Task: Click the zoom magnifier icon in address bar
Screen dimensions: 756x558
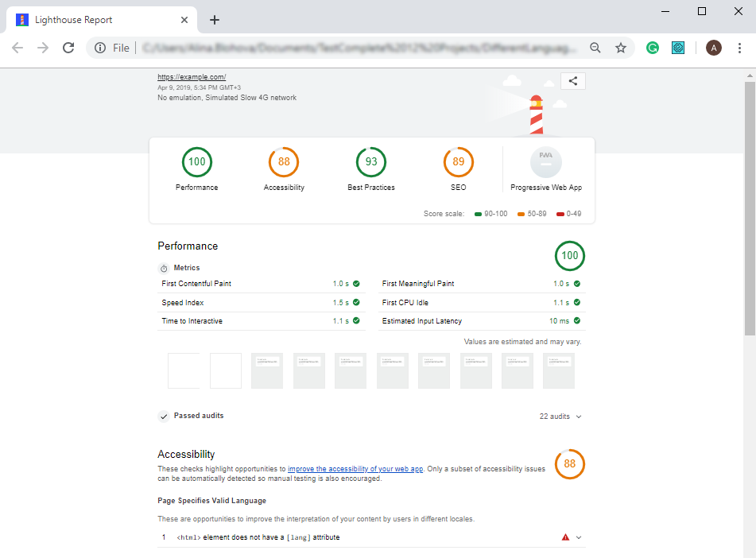Action: (595, 48)
